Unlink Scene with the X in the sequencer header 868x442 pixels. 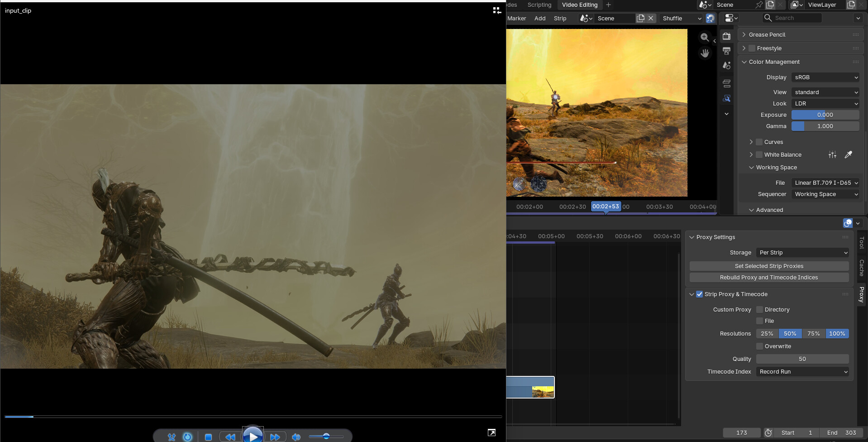point(651,18)
